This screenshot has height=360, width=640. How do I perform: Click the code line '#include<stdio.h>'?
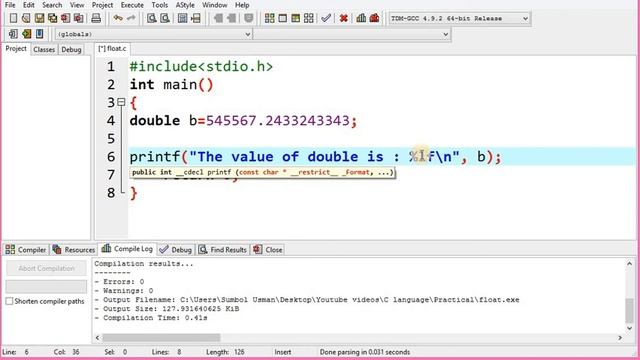tap(201, 66)
